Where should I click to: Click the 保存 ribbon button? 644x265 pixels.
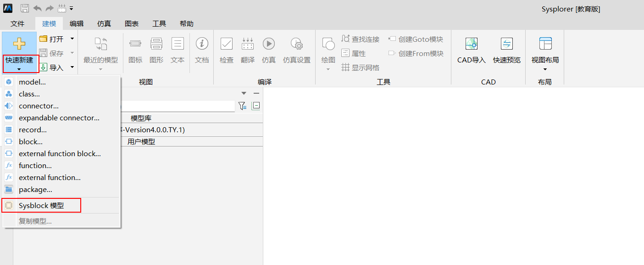coord(51,53)
